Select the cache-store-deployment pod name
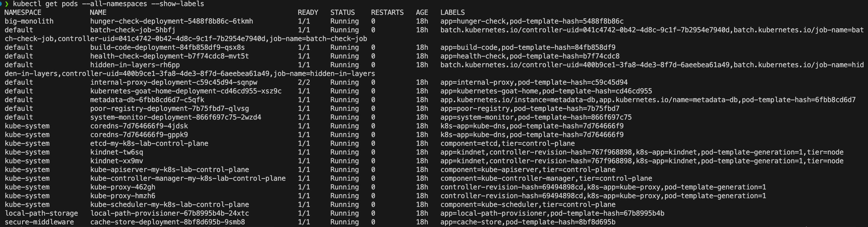The width and height of the screenshot is (868, 227). click(x=168, y=222)
